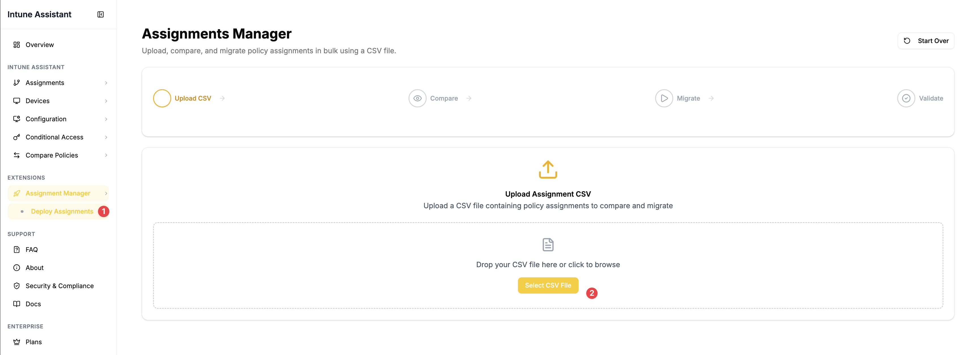Select the Assignments branch icon in sidebar
The height and width of the screenshot is (355, 980).
coord(16,82)
